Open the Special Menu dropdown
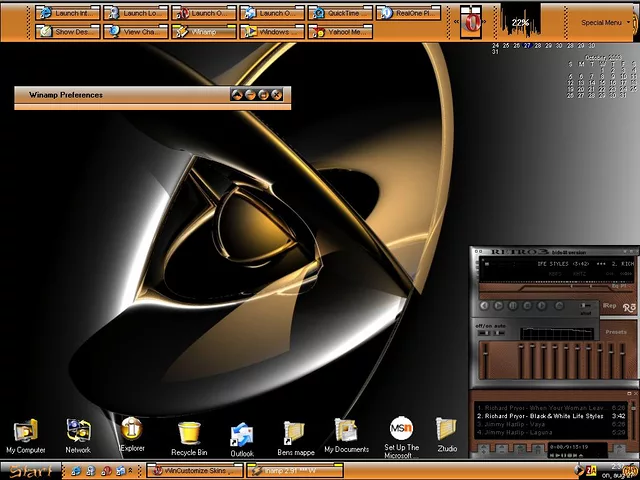The image size is (640, 480). [602, 22]
